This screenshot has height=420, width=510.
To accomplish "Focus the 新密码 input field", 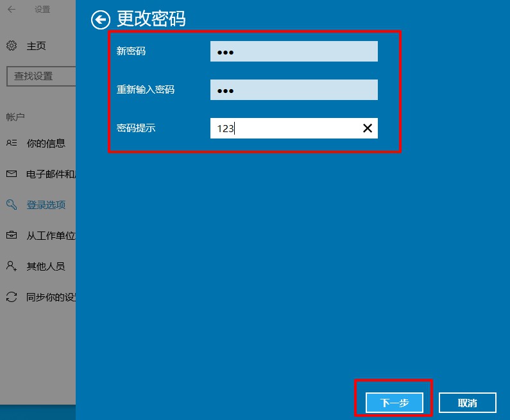I will (294, 51).
